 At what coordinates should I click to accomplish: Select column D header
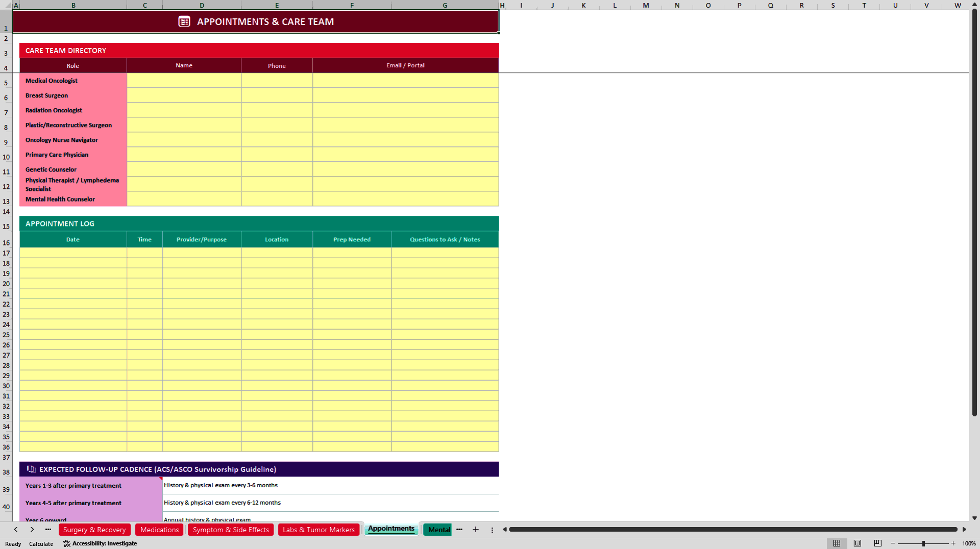[202, 5]
